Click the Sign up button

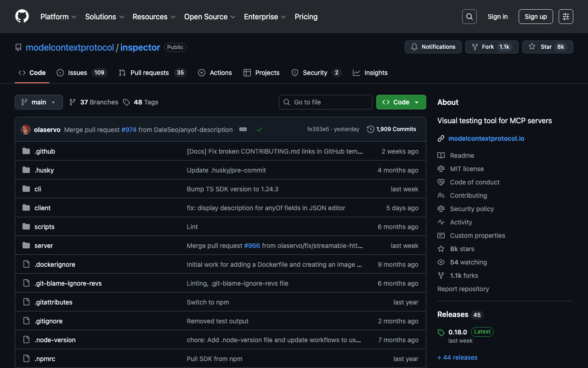click(536, 17)
